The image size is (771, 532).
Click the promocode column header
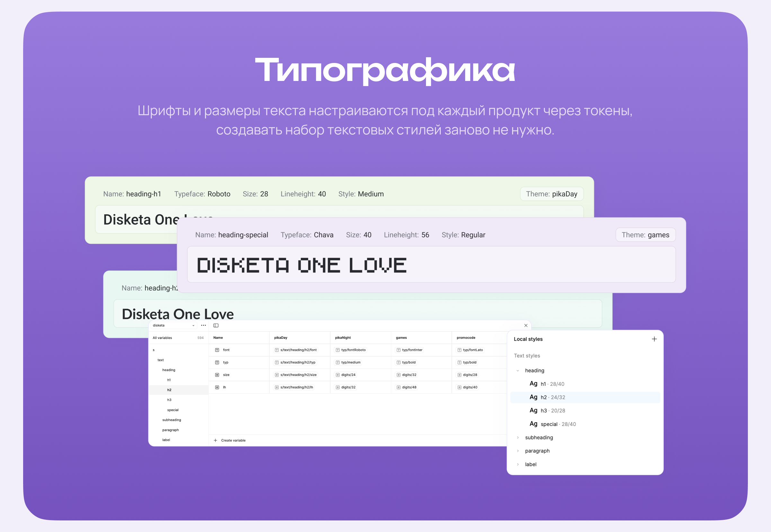point(466,338)
